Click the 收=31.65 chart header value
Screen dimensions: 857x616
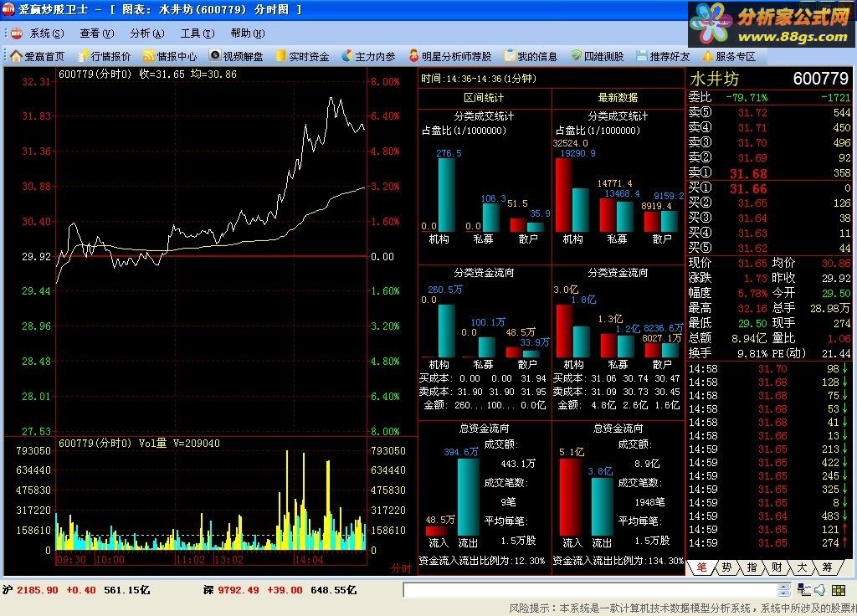[162, 74]
